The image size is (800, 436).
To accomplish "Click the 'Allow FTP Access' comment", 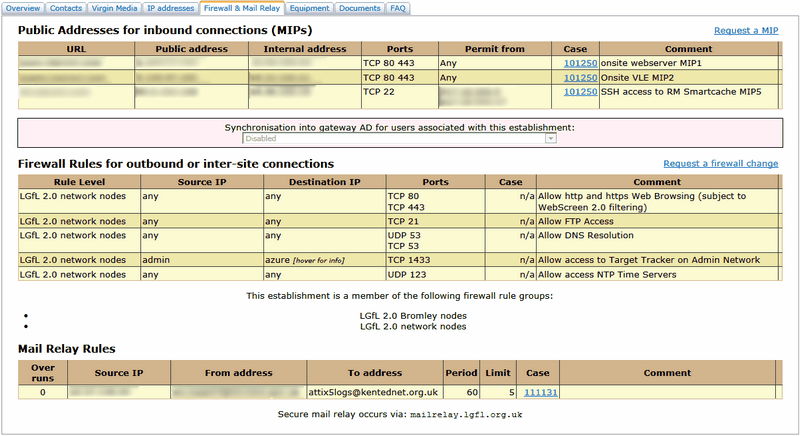I will coord(576,221).
